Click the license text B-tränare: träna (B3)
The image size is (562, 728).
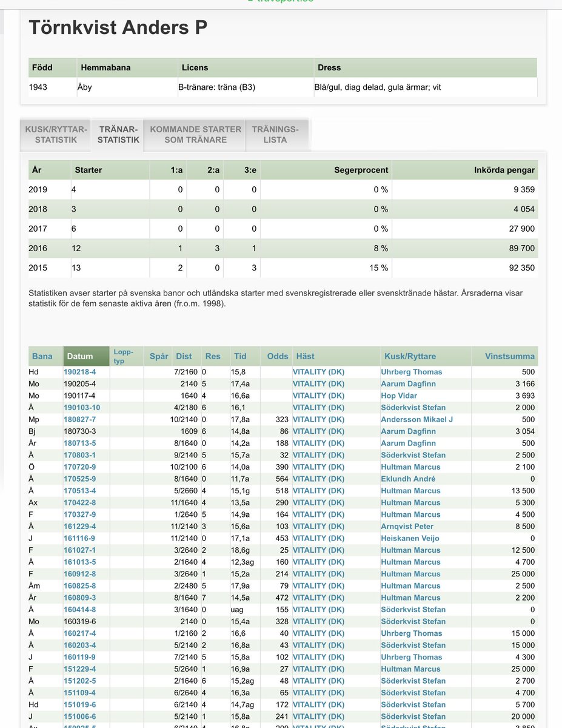click(x=216, y=87)
